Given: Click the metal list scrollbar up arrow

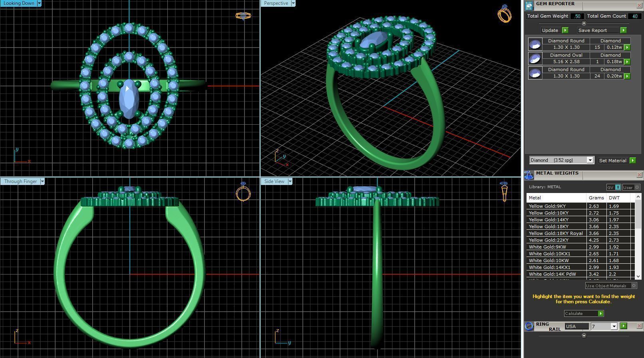Looking at the screenshot, I should [638, 197].
